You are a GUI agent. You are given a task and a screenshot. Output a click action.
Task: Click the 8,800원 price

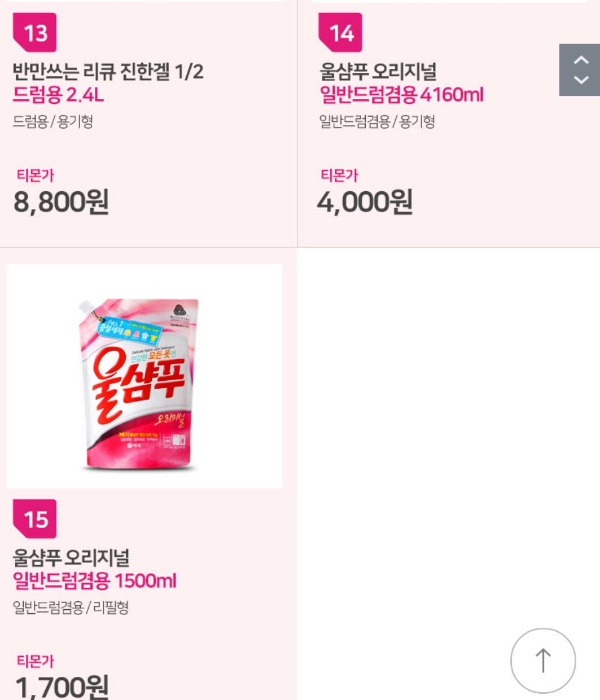click(x=61, y=202)
